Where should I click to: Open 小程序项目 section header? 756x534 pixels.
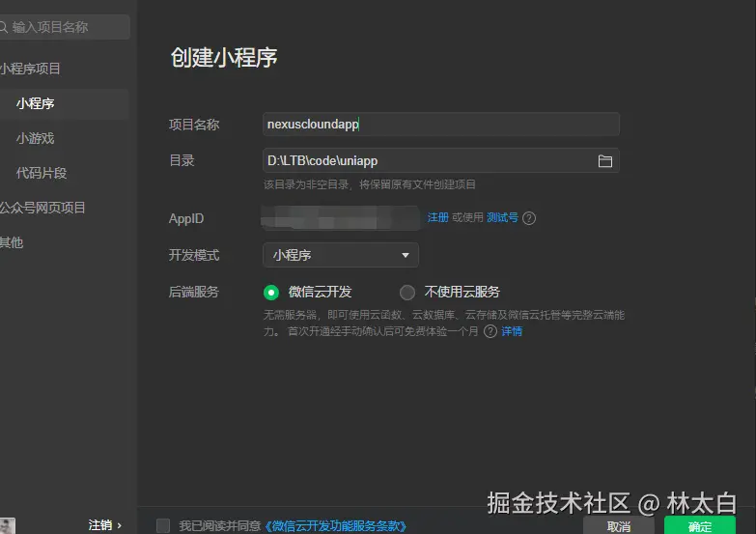tap(30, 69)
